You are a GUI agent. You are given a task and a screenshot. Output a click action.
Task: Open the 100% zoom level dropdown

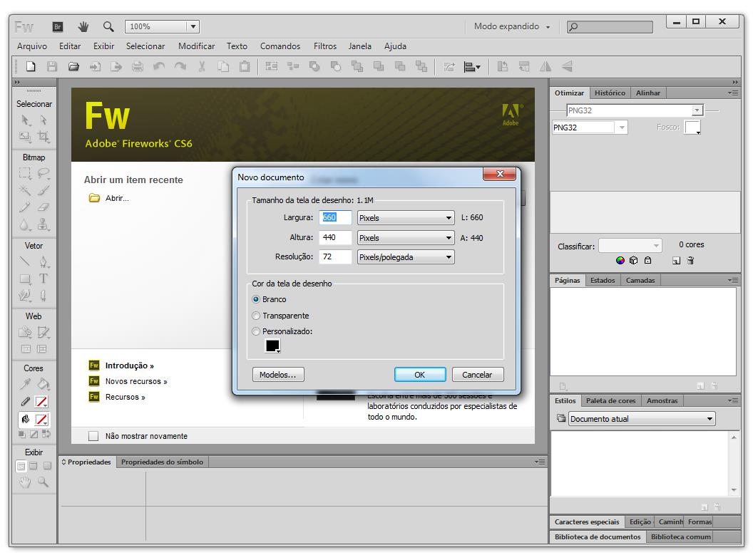point(193,27)
